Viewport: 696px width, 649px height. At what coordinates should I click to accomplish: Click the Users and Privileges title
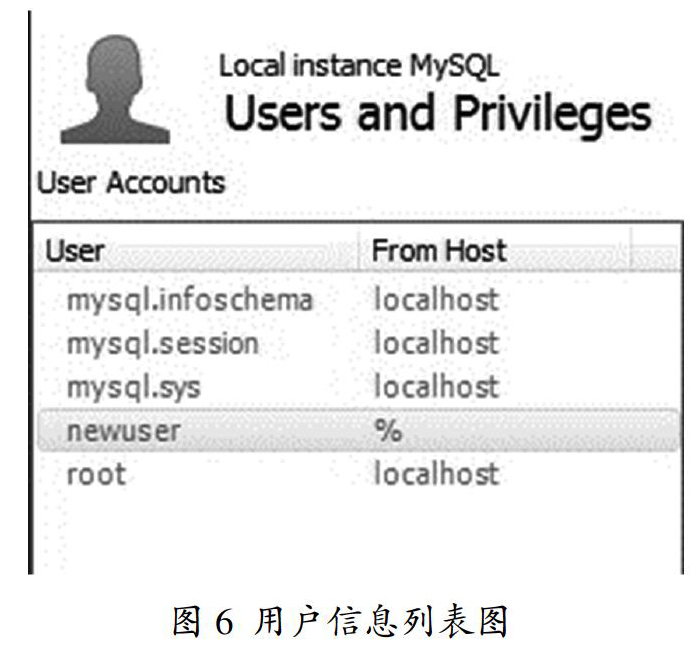pyautogui.click(x=438, y=115)
